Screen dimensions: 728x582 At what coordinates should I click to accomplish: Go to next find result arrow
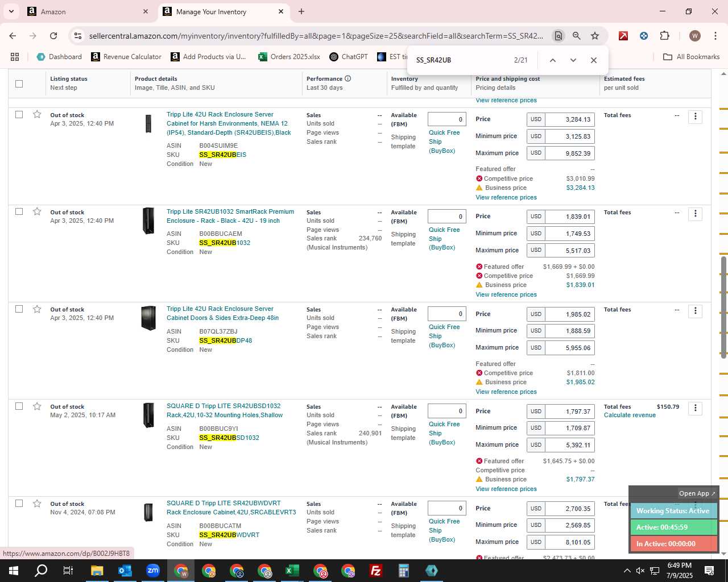click(x=573, y=60)
